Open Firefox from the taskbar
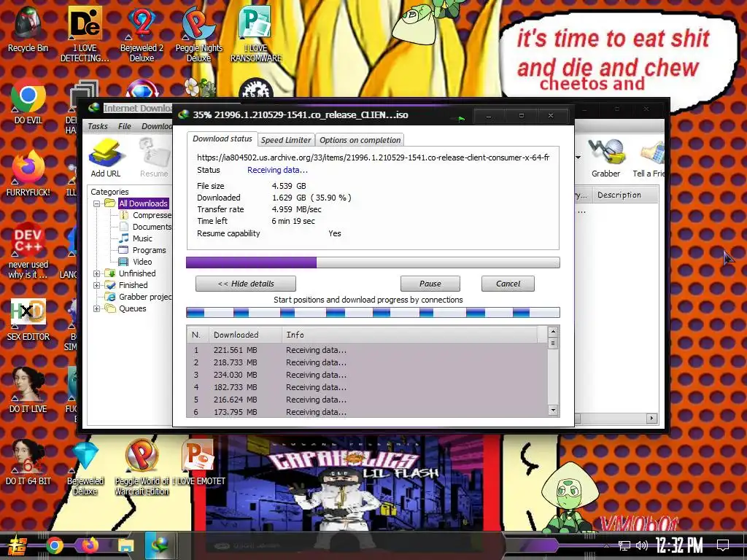This screenshot has height=560, width=747. pos(90,545)
